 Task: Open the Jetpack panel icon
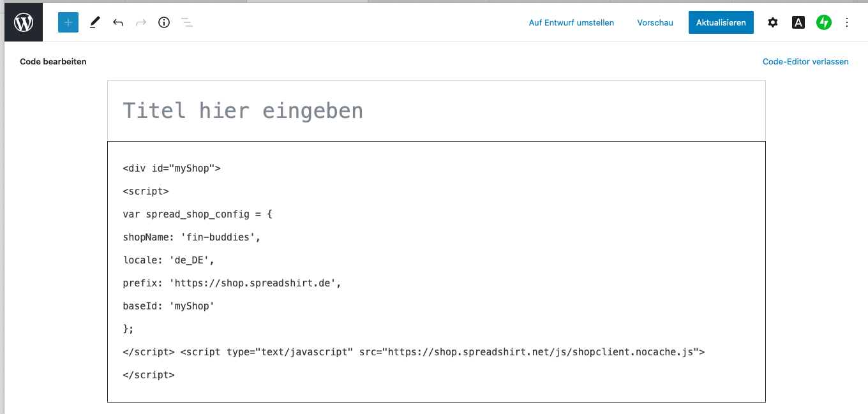(x=823, y=23)
